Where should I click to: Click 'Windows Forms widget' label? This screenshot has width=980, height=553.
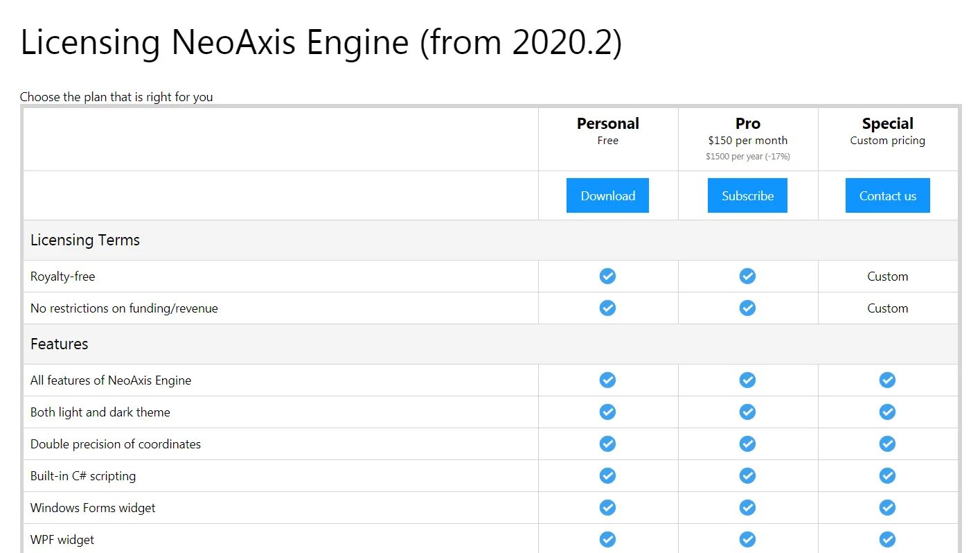[x=93, y=508]
